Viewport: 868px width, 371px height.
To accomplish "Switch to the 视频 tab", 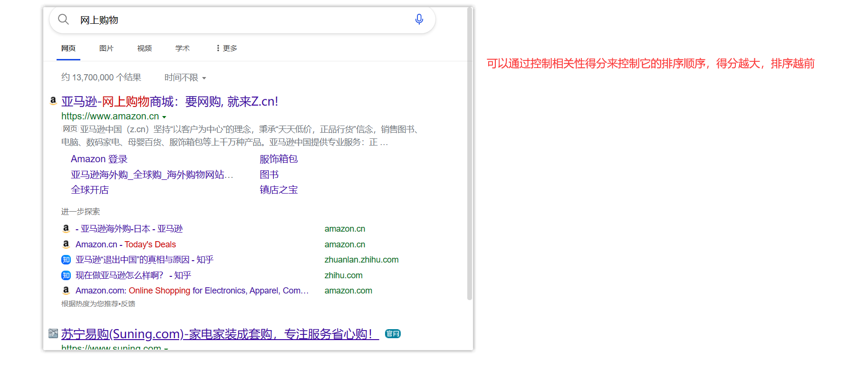I will click(x=145, y=49).
